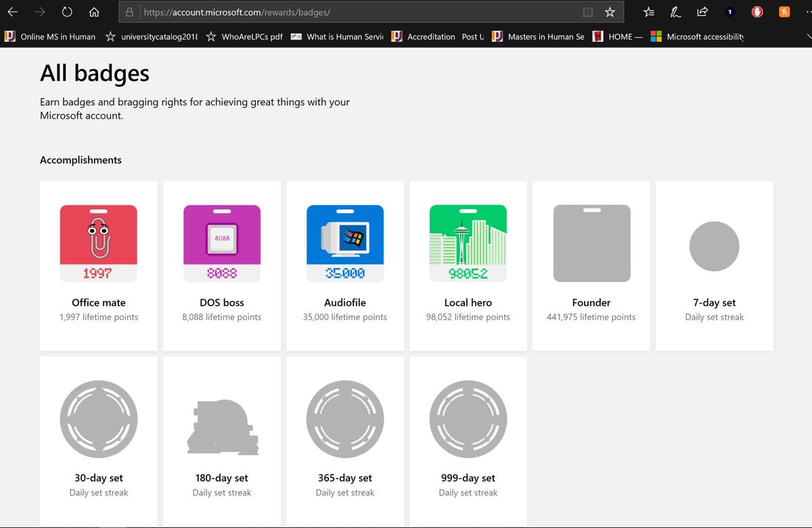Click the Office mate Clippy badge image
The width and height of the screenshot is (812, 528).
99,243
